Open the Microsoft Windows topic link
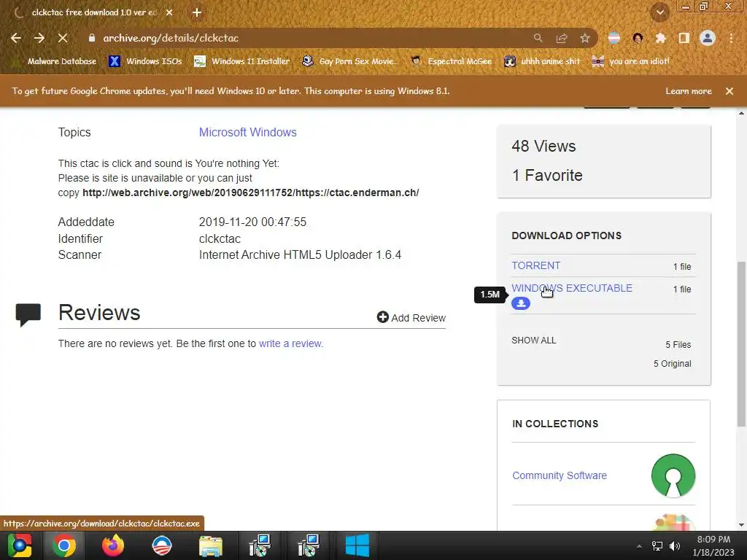This screenshot has height=560, width=747. [x=248, y=133]
